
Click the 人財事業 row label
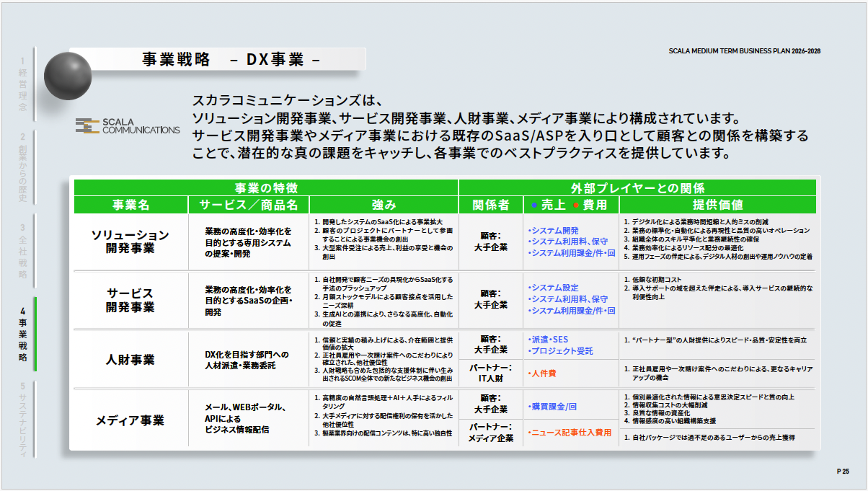(x=130, y=359)
